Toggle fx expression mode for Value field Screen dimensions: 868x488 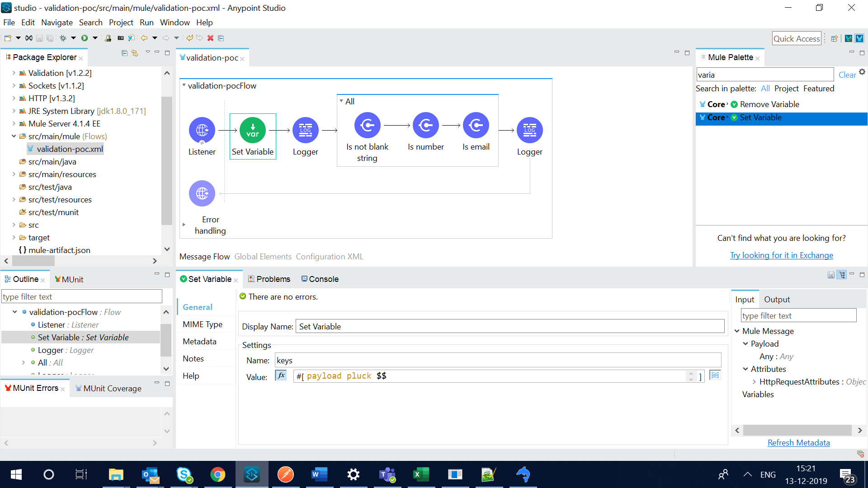point(281,376)
